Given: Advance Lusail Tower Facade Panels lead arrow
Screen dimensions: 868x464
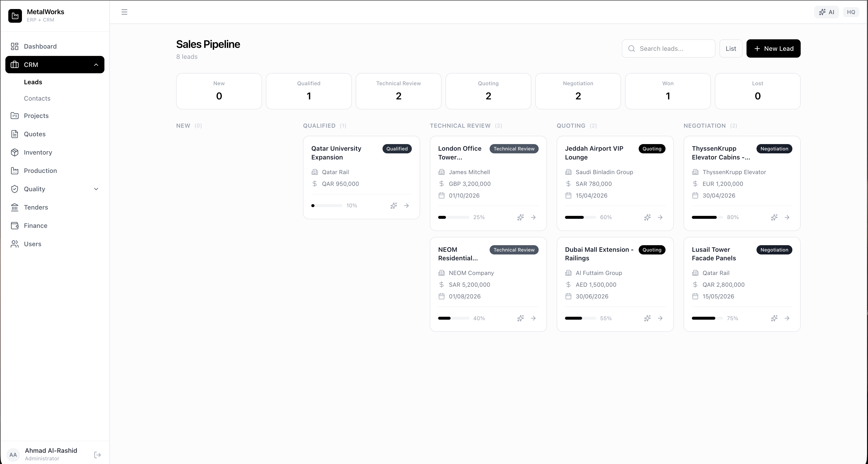Looking at the screenshot, I should pos(787,318).
